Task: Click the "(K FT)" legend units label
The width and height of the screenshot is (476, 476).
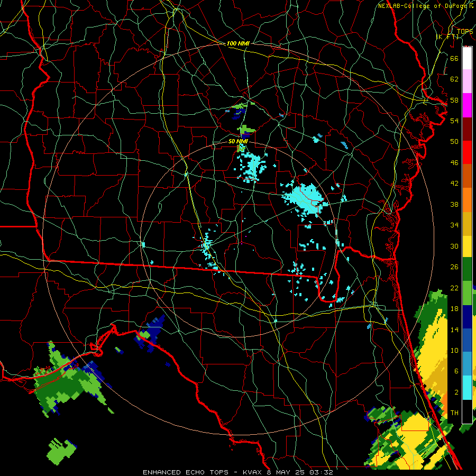Action: pyautogui.click(x=447, y=37)
